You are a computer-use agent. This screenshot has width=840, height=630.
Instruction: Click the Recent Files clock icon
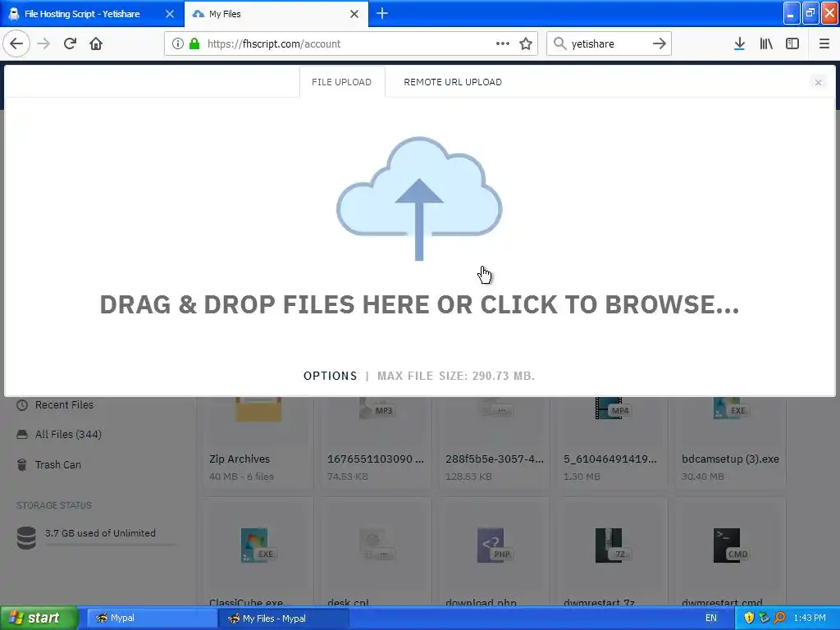tap(22, 405)
